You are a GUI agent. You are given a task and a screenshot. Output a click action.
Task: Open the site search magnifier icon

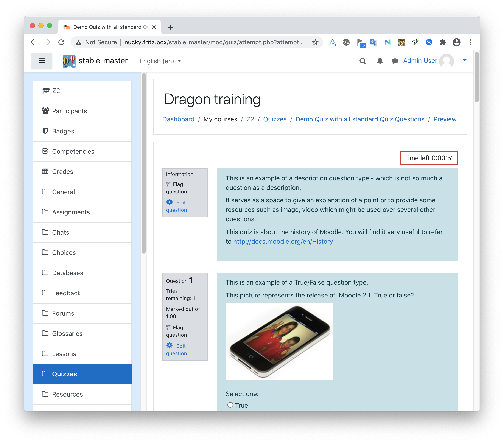pyautogui.click(x=362, y=61)
